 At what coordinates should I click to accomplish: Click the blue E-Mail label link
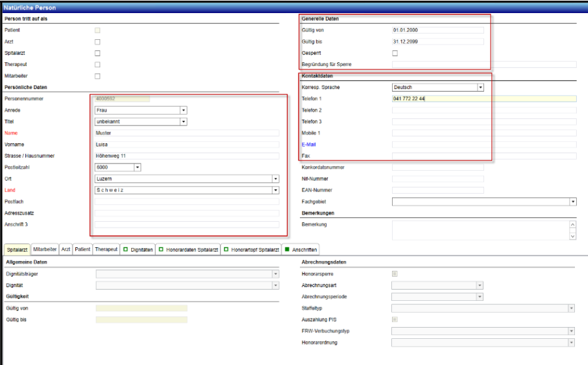click(x=310, y=145)
